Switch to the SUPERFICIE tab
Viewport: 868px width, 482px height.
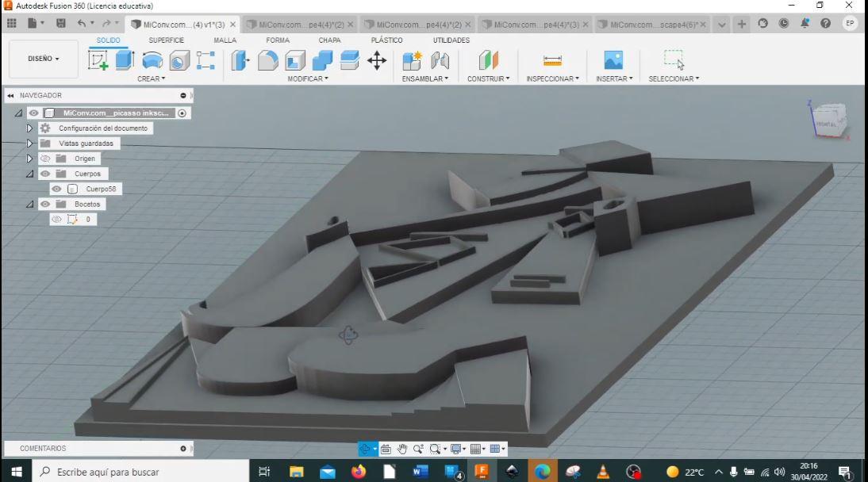click(x=166, y=40)
